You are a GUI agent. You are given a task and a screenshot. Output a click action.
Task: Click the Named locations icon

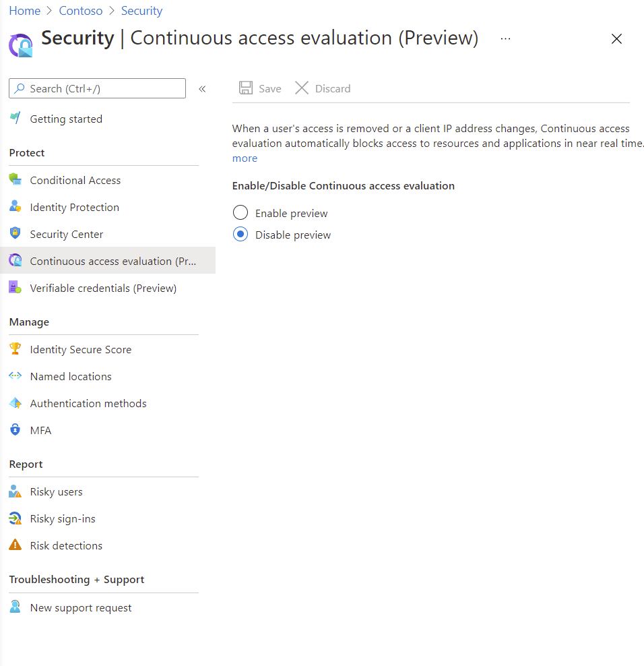[x=15, y=376]
